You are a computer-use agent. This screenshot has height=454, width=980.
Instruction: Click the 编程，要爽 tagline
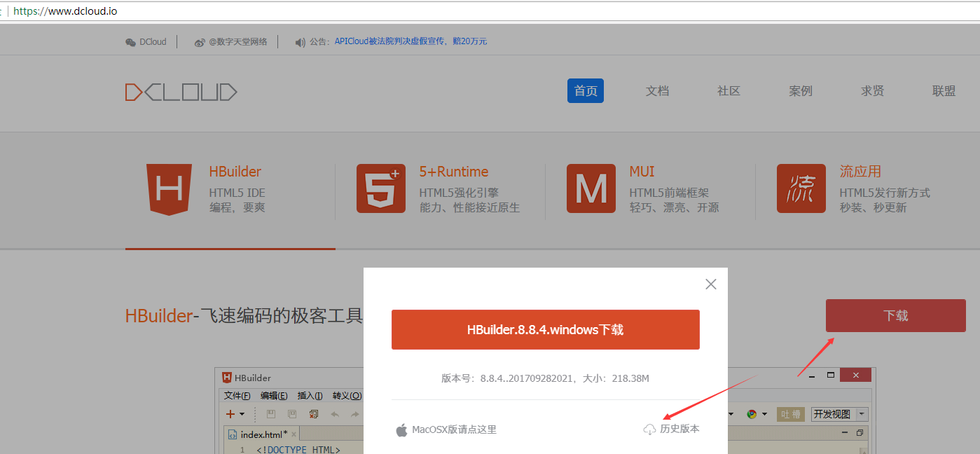pyautogui.click(x=237, y=207)
